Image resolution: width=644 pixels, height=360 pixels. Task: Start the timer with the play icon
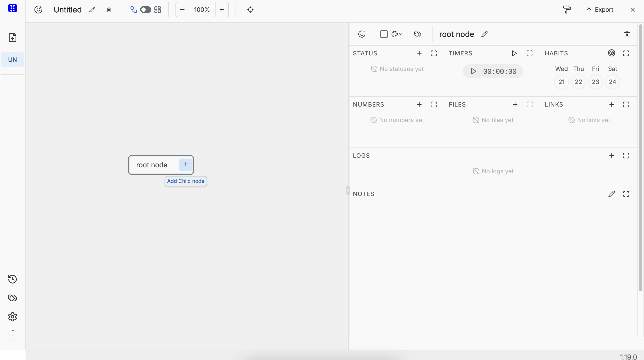(473, 71)
